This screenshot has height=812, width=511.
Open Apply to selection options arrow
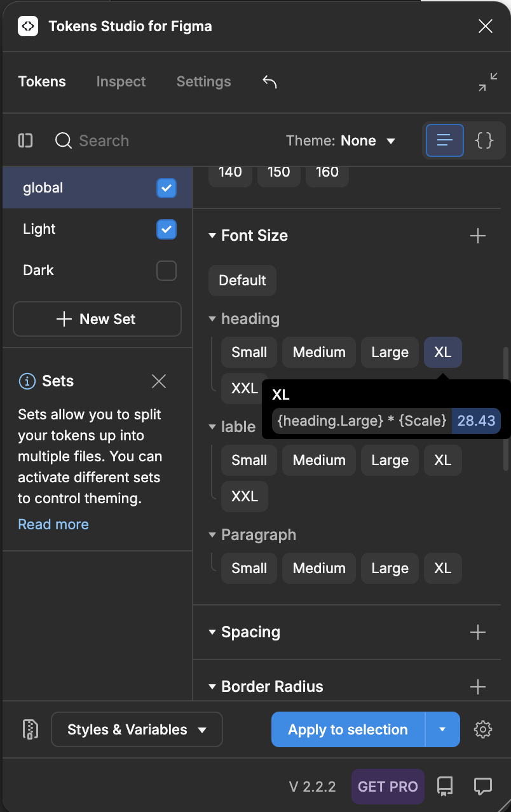442,729
